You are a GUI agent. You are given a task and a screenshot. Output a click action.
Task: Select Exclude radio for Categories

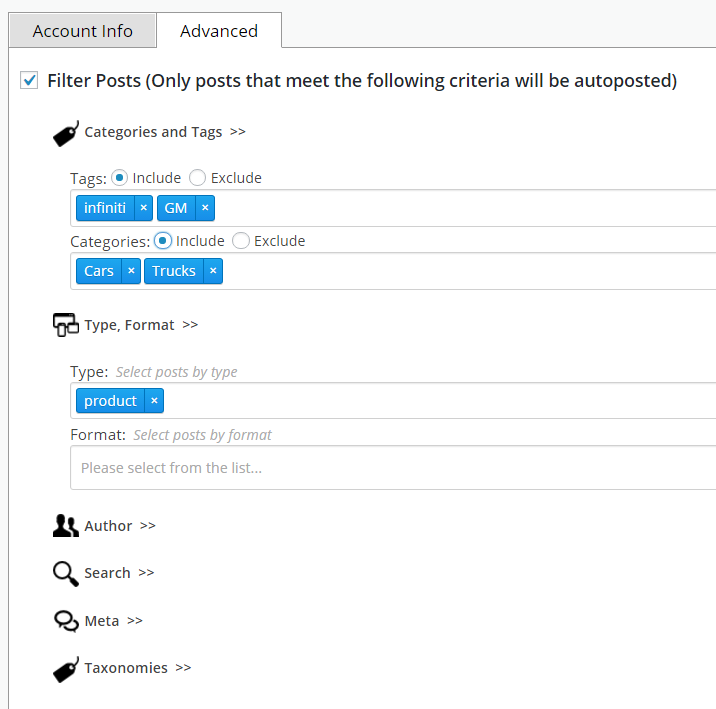[x=241, y=241]
